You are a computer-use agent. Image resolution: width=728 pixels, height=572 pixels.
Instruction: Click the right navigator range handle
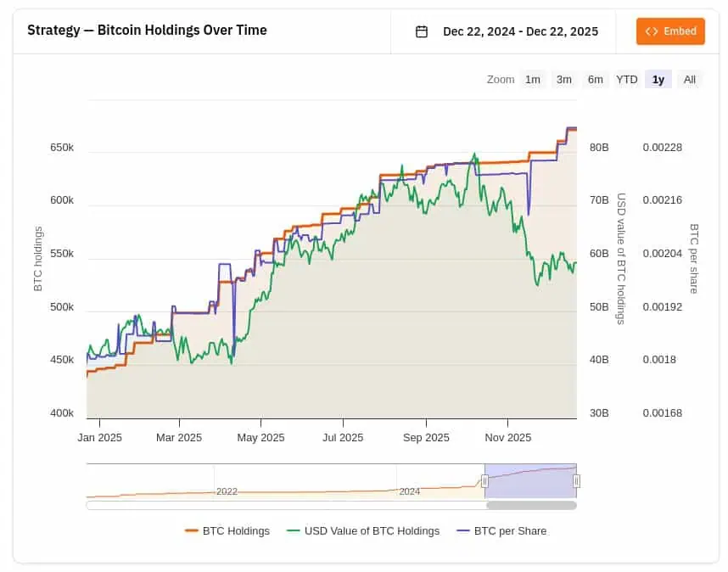click(x=576, y=481)
